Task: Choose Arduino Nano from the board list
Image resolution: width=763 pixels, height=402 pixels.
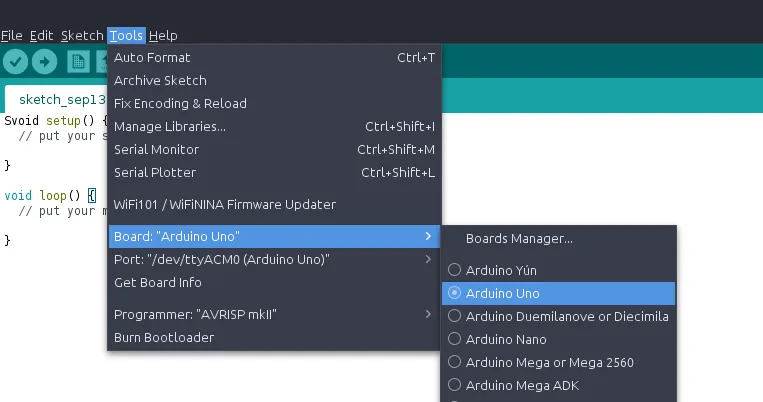Action: pyautogui.click(x=506, y=340)
